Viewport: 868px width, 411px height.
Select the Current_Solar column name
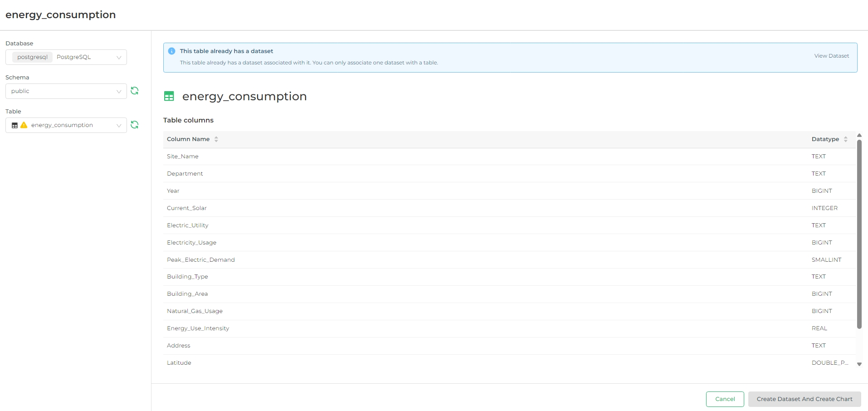coord(187,208)
